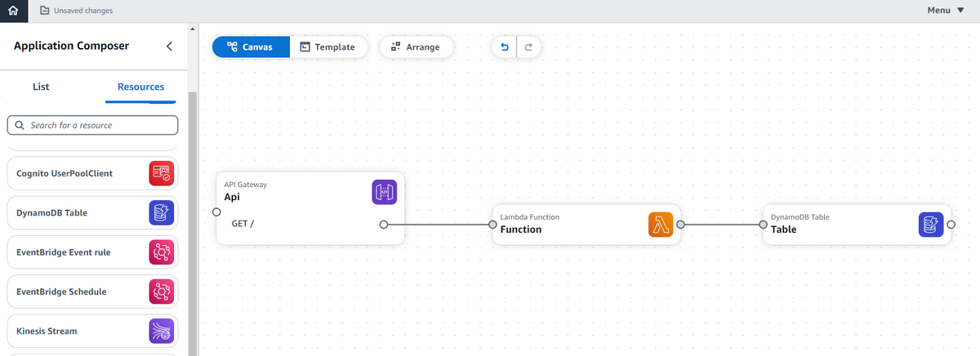Switch to Template view
The image size is (980, 356).
pyautogui.click(x=328, y=47)
